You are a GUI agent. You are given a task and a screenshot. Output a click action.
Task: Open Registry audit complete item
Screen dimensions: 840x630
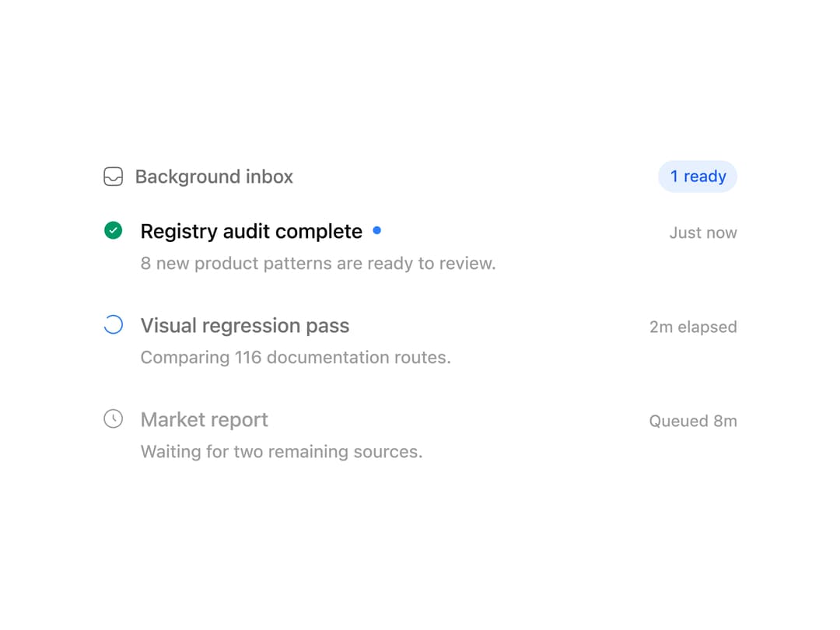[x=420, y=247]
